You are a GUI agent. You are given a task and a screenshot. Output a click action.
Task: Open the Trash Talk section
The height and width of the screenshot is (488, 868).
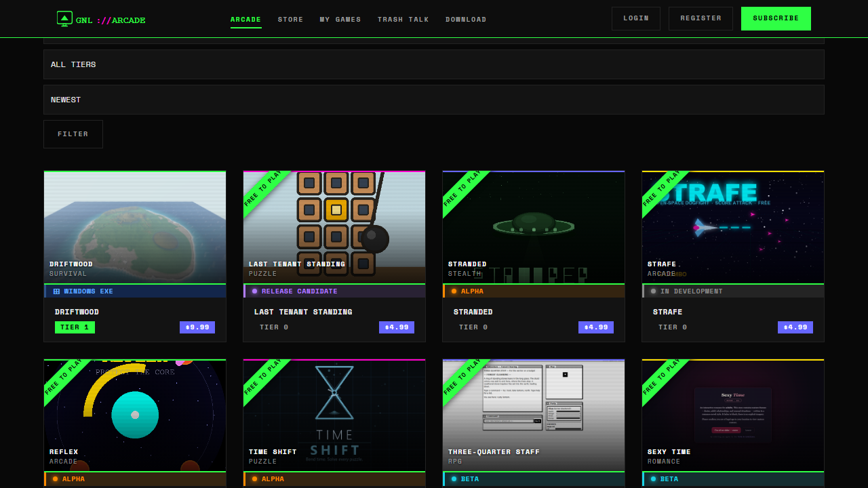pos(403,20)
